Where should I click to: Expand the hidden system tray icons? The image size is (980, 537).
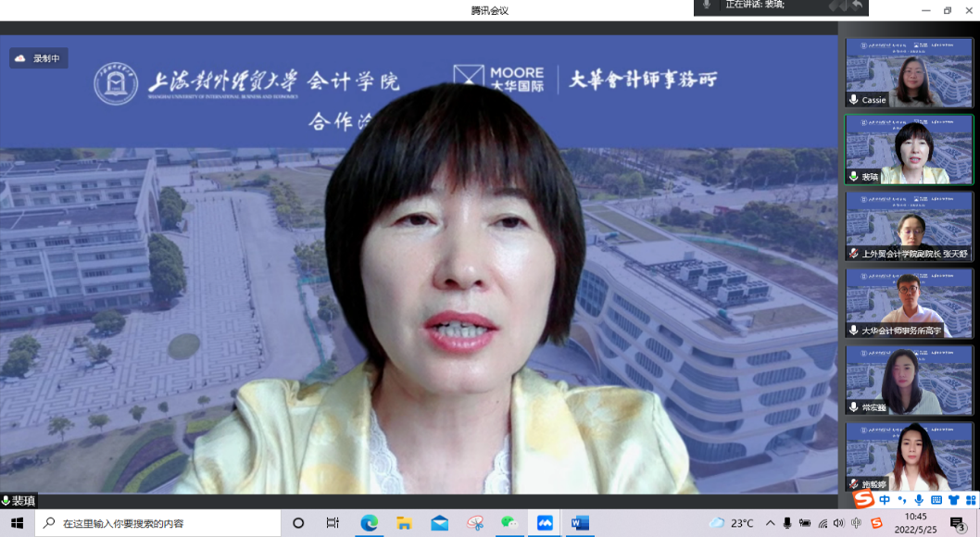pos(770,523)
